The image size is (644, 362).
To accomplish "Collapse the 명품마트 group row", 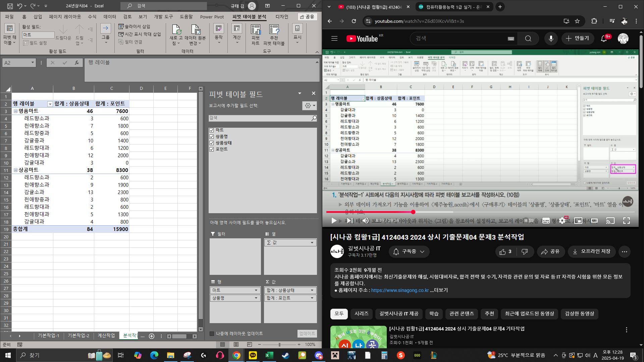I will point(15,111).
